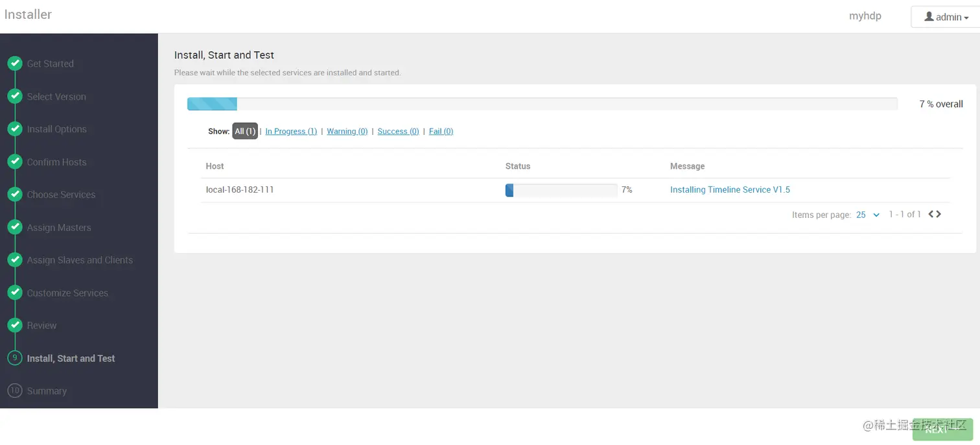Click the step 9 circle icon

click(14, 358)
